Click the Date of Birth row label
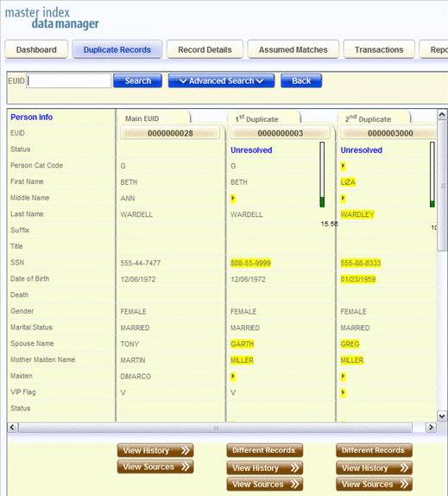The image size is (448, 496). coord(29,279)
